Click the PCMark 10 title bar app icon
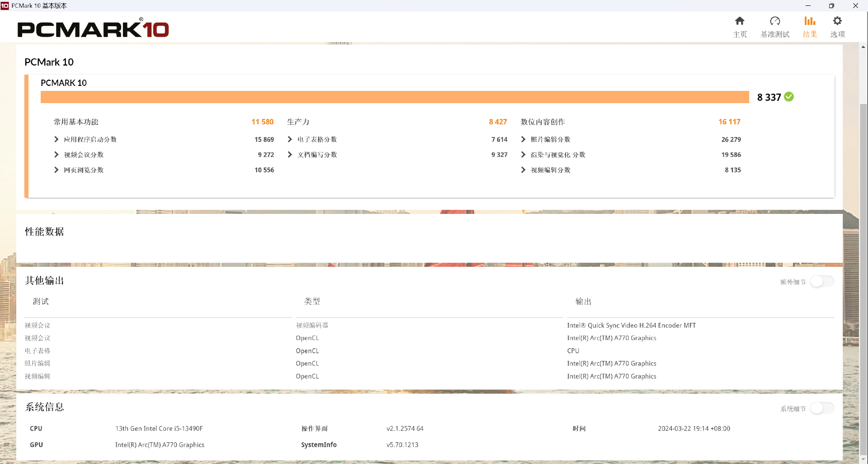Image resolution: width=868 pixels, height=464 pixels. point(5,5)
